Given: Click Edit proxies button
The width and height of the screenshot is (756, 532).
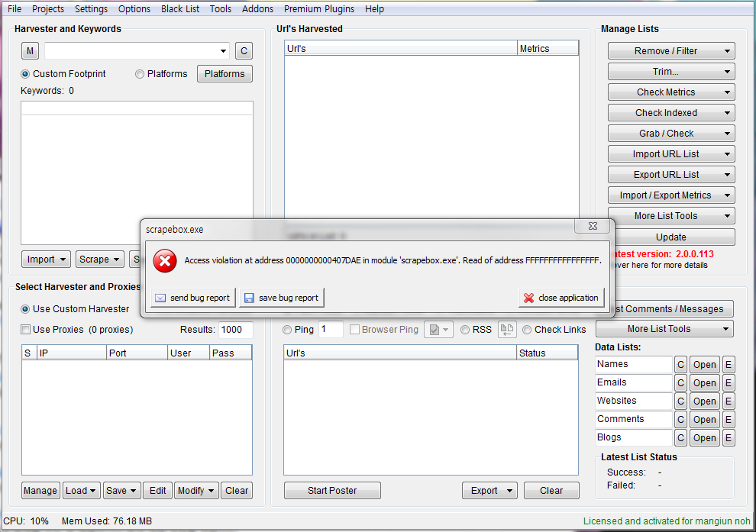Looking at the screenshot, I should pyautogui.click(x=157, y=491).
